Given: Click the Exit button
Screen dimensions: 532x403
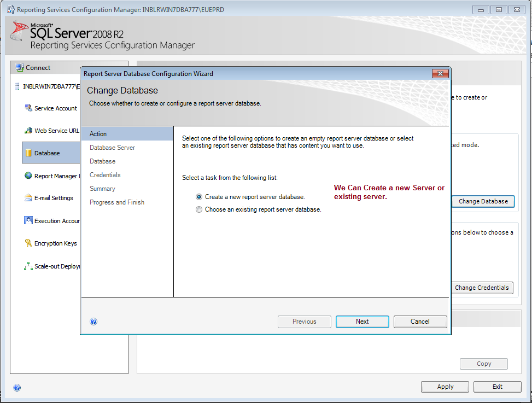Looking at the screenshot, I should pyautogui.click(x=498, y=387).
